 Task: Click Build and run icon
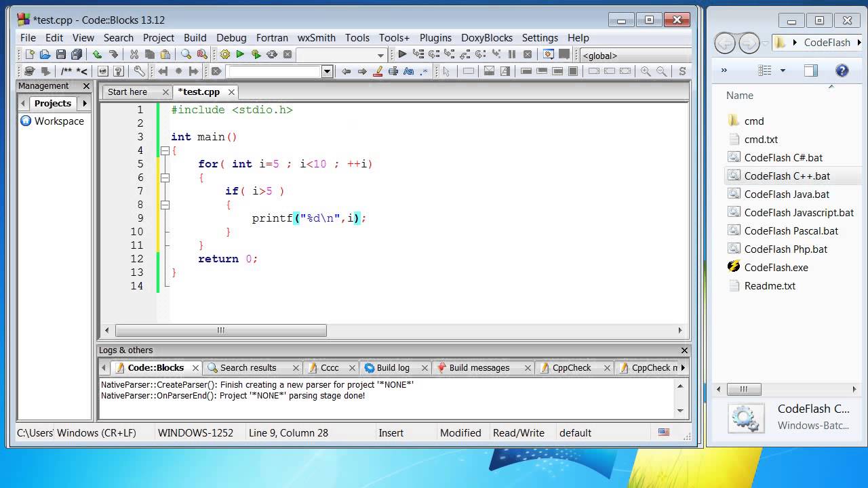(256, 54)
